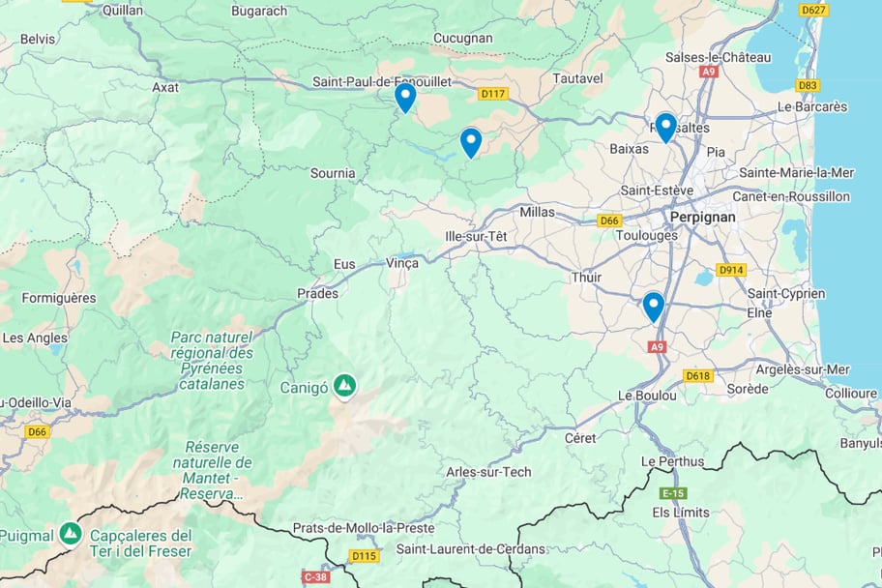Select the Tautavel village label

[x=577, y=78]
